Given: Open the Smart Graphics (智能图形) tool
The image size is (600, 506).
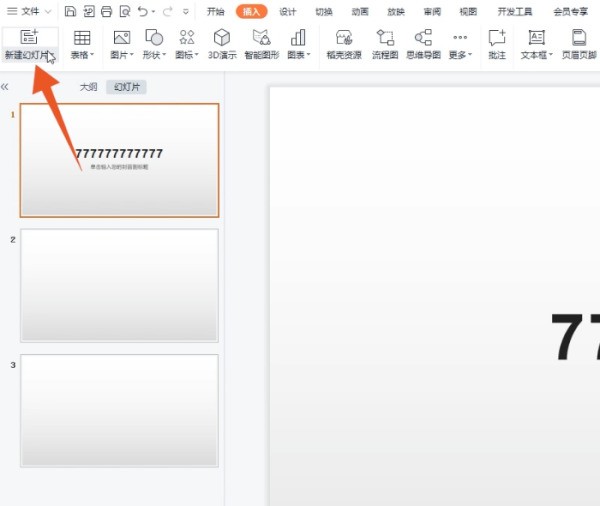Looking at the screenshot, I should (x=261, y=38).
